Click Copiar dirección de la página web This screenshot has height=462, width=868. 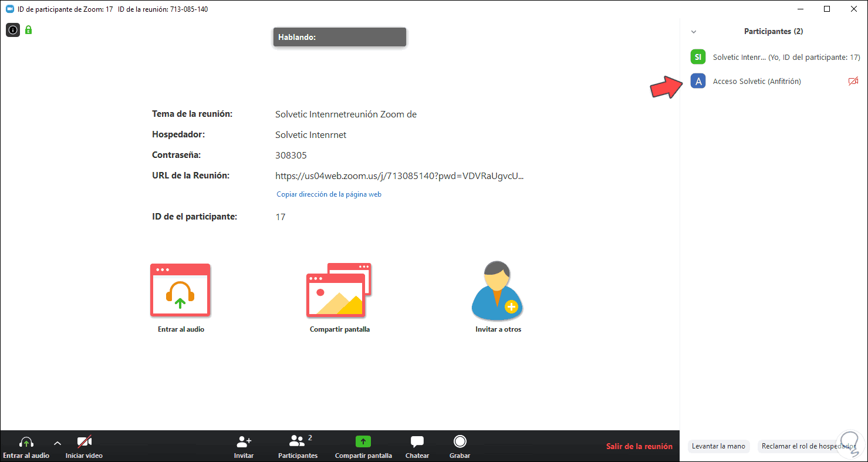pos(329,194)
